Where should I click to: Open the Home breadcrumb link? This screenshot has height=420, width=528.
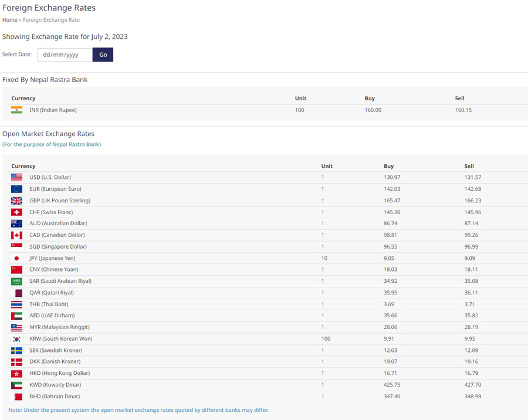pyautogui.click(x=10, y=20)
